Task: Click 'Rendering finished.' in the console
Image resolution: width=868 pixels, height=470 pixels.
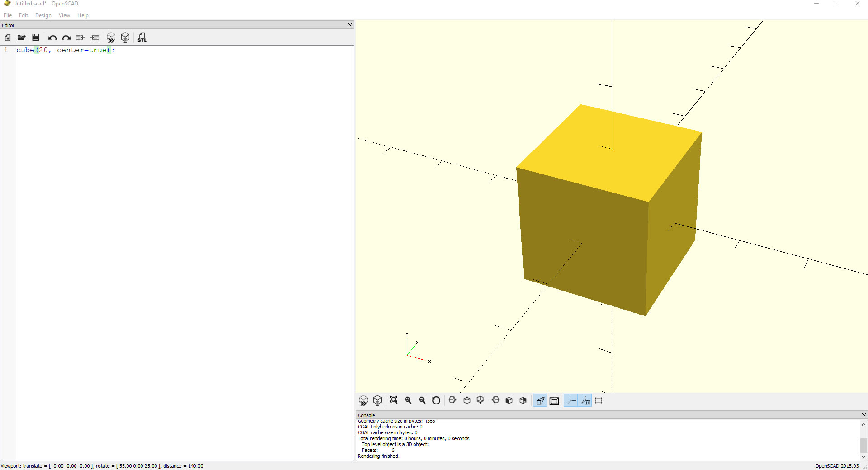Action: pyautogui.click(x=378, y=456)
